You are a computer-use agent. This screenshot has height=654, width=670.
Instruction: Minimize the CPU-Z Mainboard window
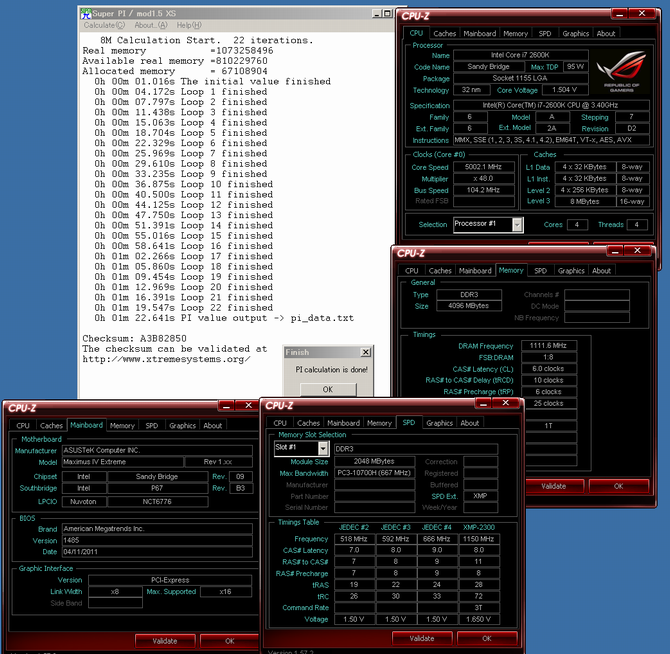pos(226,405)
